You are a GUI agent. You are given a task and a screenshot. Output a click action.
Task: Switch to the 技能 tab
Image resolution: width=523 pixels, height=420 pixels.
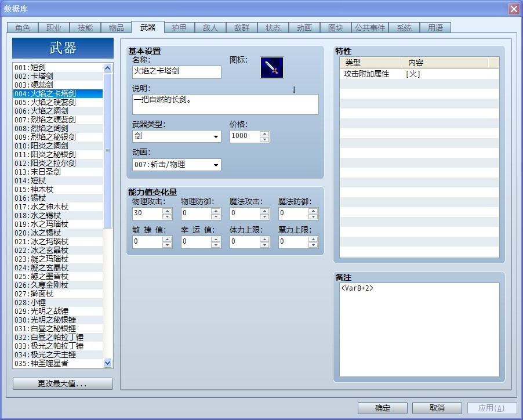pos(85,28)
